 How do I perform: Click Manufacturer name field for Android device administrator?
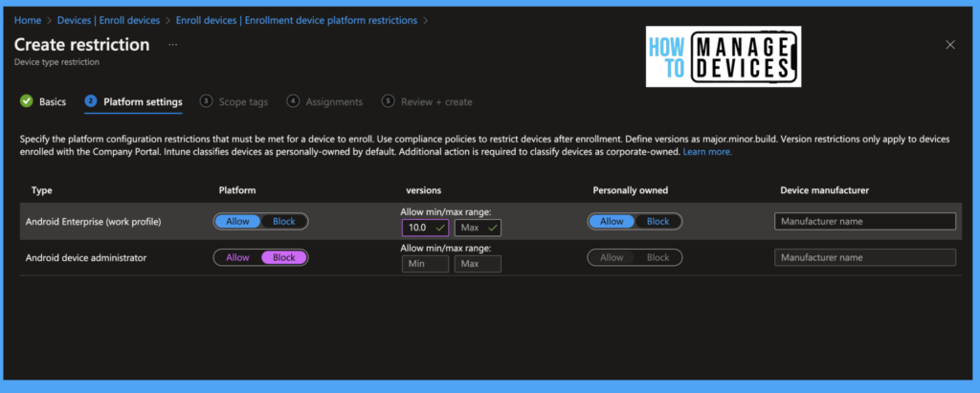(x=865, y=257)
